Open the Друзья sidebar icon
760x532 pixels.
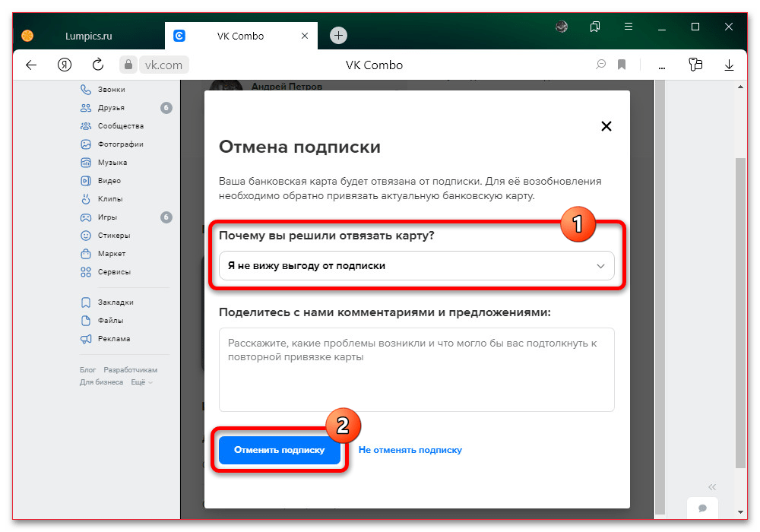coord(86,108)
